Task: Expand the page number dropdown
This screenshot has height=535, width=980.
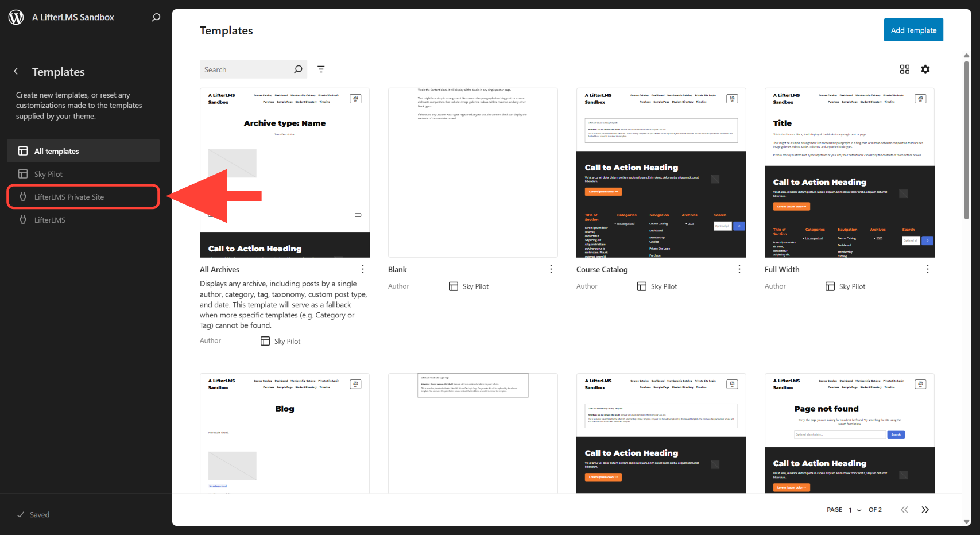Action: point(855,510)
